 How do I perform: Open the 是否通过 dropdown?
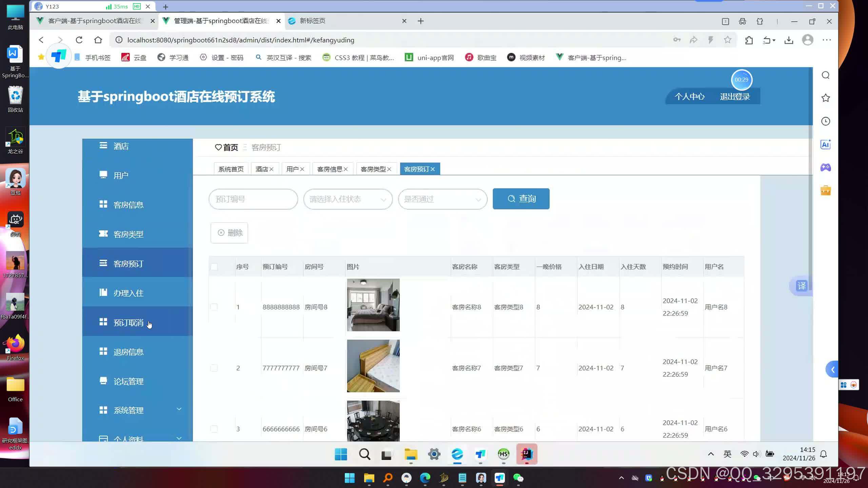coord(442,199)
